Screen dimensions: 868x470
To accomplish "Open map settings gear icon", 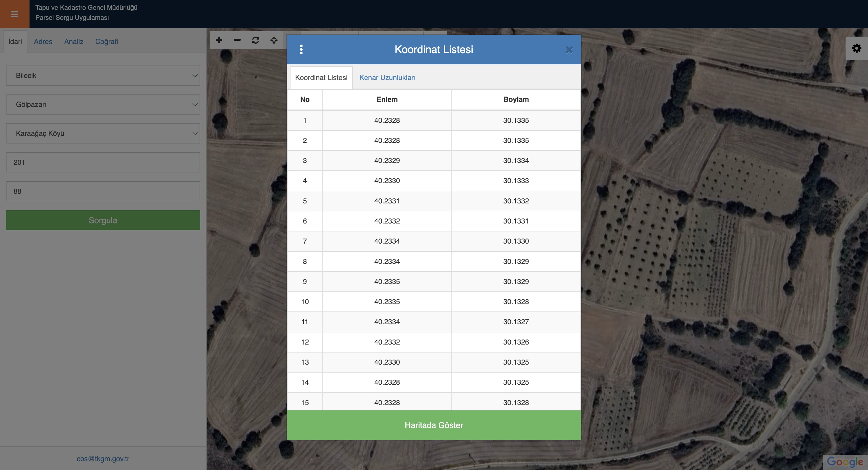I will click(856, 48).
